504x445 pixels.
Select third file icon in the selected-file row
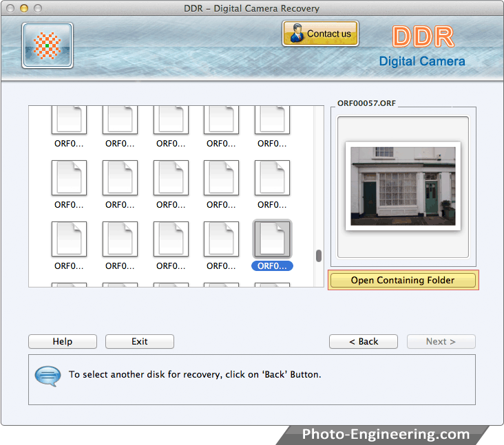click(x=171, y=239)
